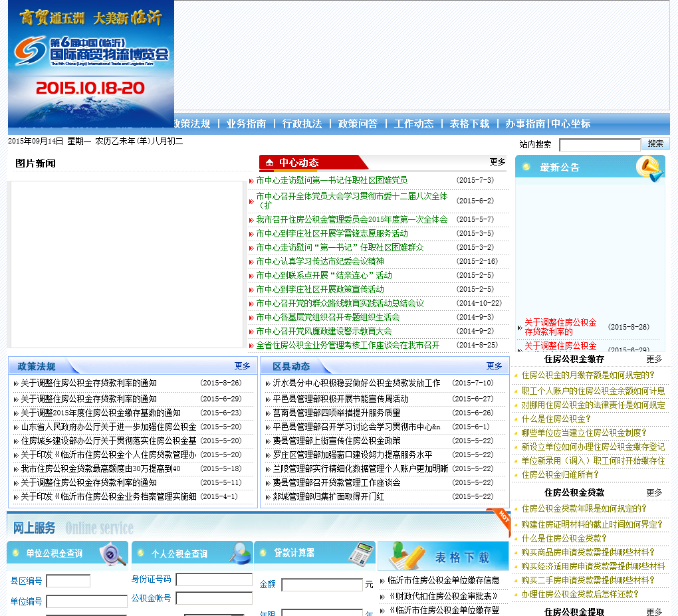Open the 图片新闻 image area
This screenshot has height=616, width=678.
(127, 264)
